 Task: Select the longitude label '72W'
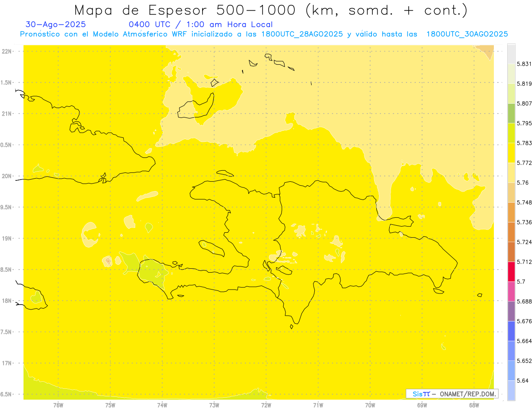click(266, 405)
